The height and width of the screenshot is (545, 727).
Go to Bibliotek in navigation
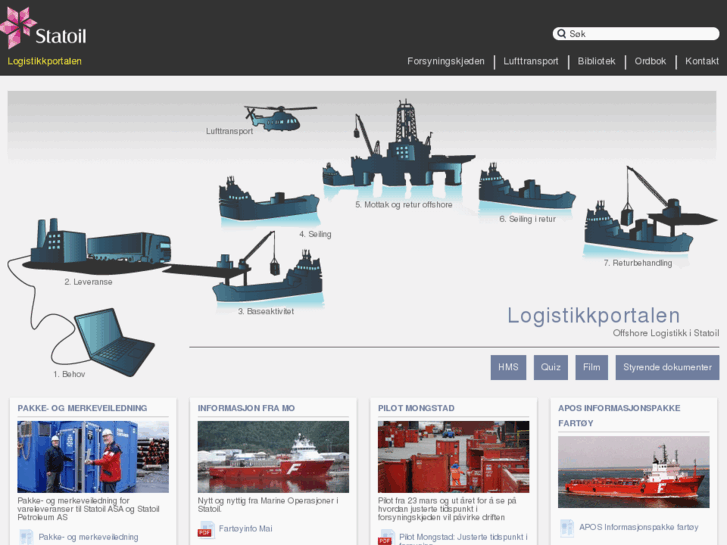(x=596, y=61)
